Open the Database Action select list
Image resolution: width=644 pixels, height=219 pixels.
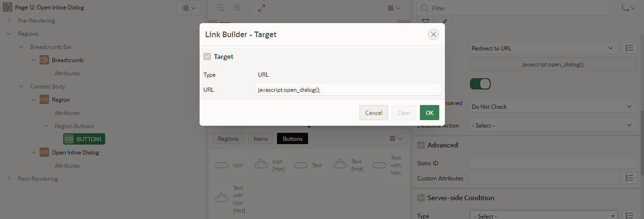pos(553,125)
